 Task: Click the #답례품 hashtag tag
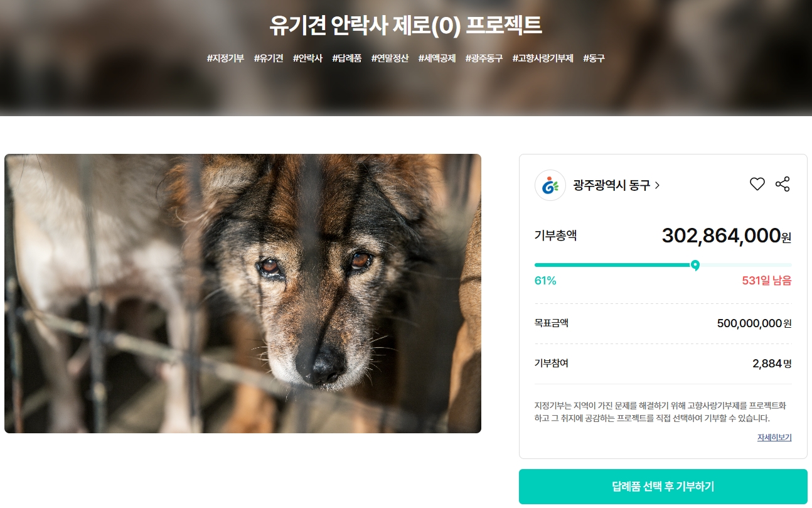tap(347, 58)
